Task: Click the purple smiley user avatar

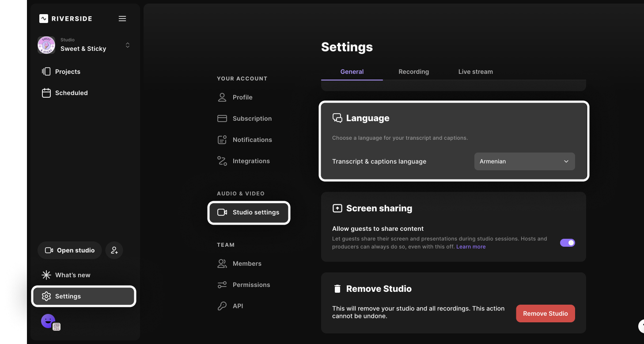Action: [48, 321]
